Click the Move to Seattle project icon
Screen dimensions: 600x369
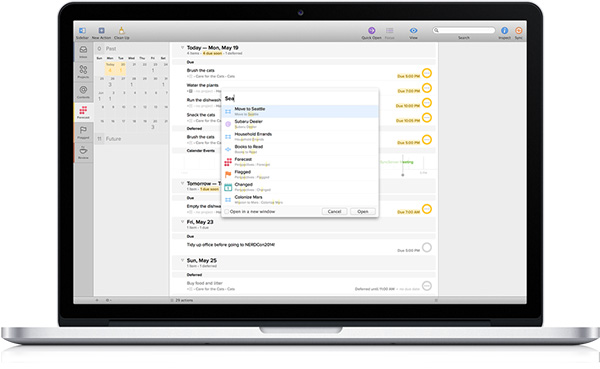click(x=228, y=111)
